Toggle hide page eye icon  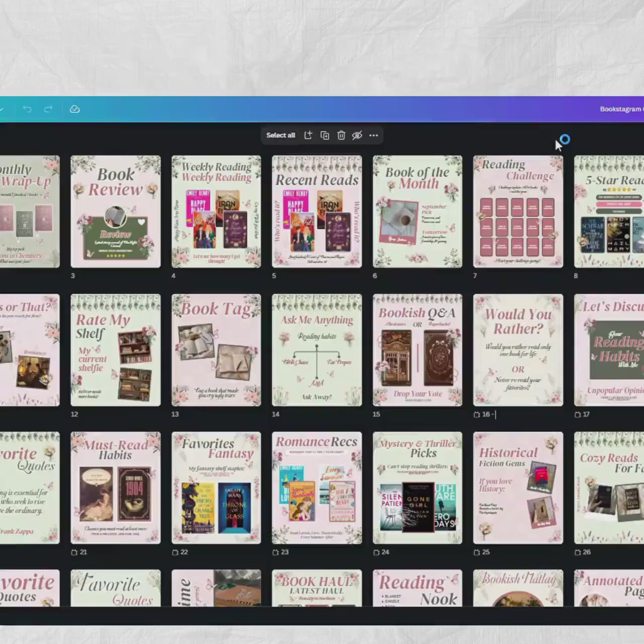coord(357,135)
